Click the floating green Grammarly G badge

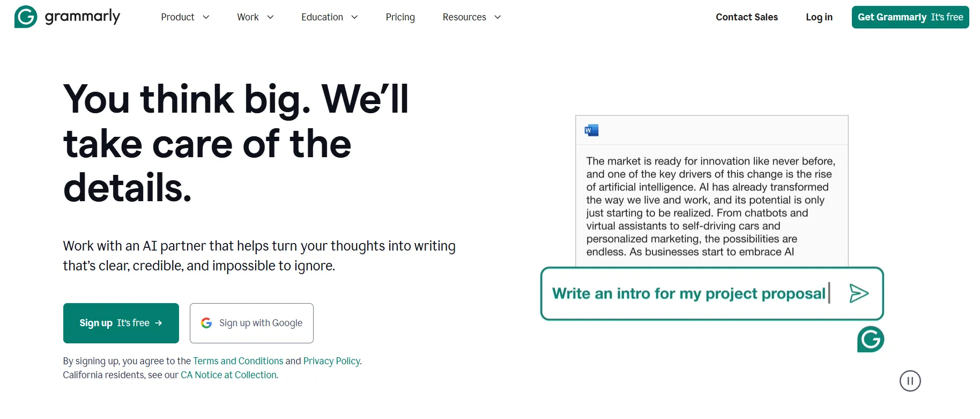[871, 339]
